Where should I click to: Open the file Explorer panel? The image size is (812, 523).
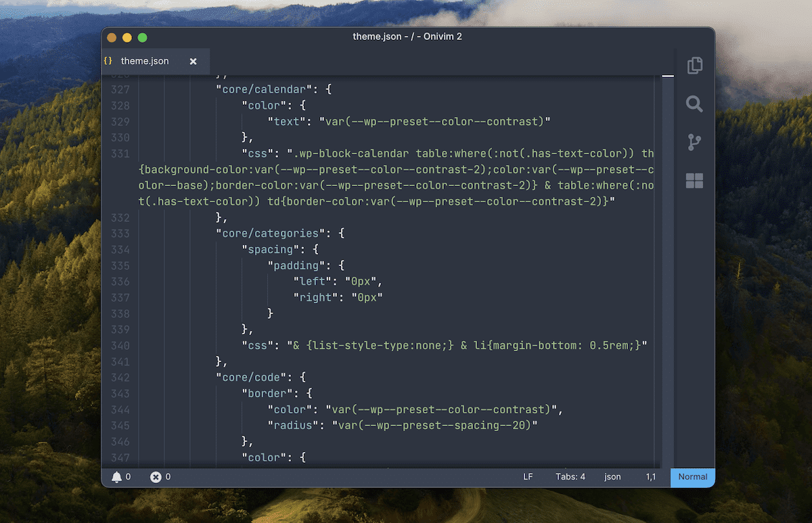point(694,66)
